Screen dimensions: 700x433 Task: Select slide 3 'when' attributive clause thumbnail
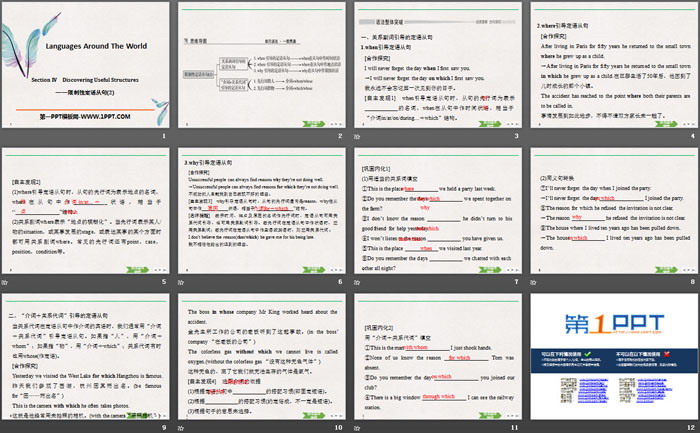[438, 65]
